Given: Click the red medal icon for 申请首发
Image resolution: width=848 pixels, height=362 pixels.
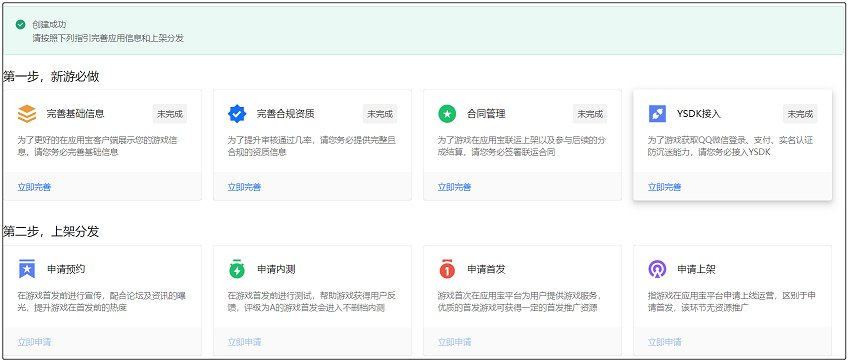Looking at the screenshot, I should [x=447, y=269].
